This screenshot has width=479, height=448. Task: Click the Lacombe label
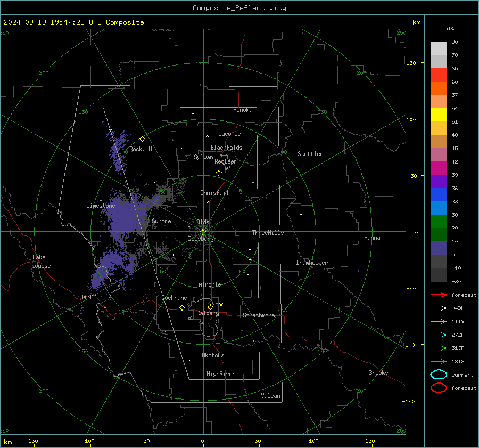[229, 134]
